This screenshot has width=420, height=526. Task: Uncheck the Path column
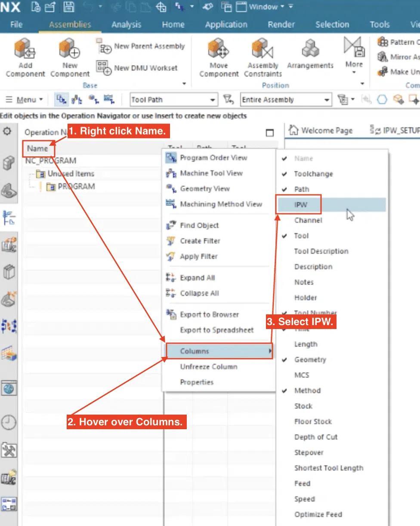click(331, 189)
